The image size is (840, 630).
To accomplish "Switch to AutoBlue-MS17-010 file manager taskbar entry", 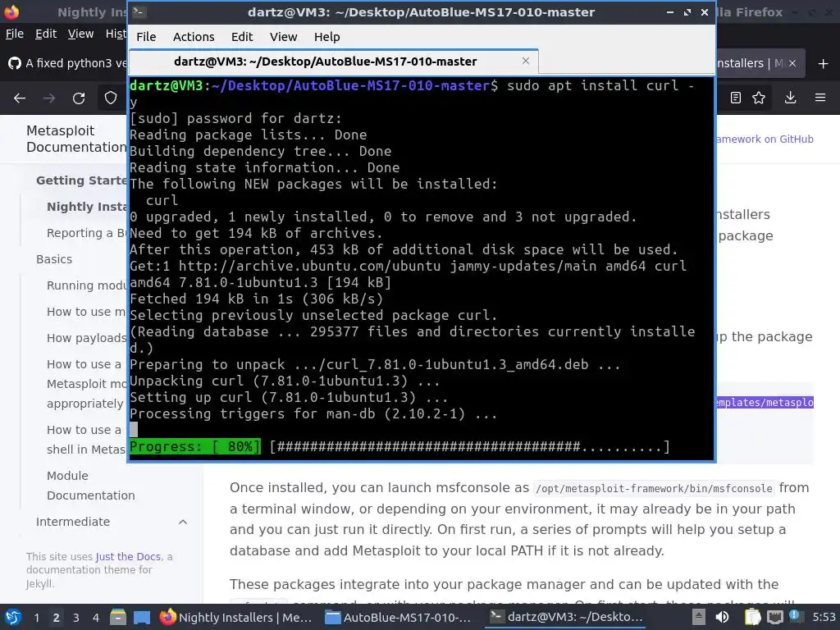I will (x=399, y=617).
